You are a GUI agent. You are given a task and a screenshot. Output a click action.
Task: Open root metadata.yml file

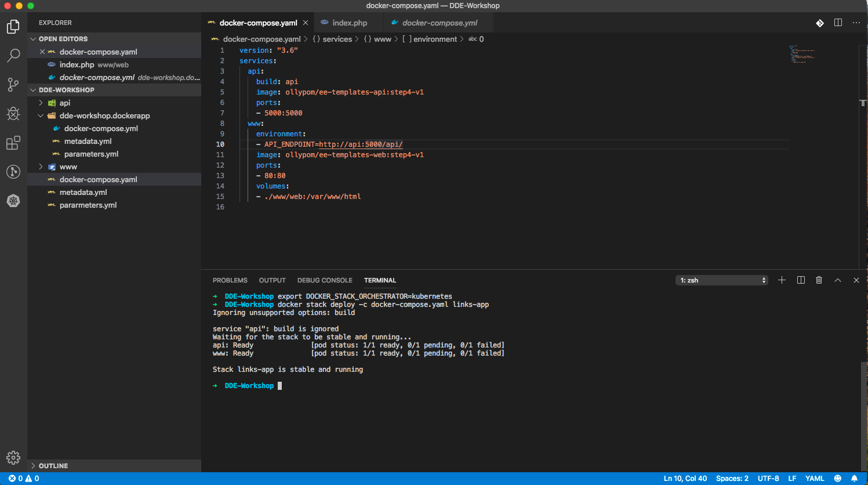(114, 192)
